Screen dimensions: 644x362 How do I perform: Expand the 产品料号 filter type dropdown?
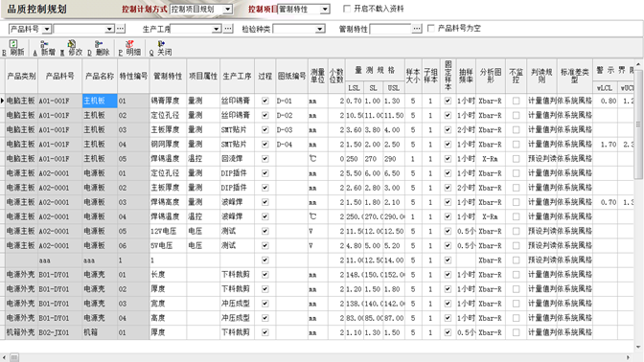[46, 29]
